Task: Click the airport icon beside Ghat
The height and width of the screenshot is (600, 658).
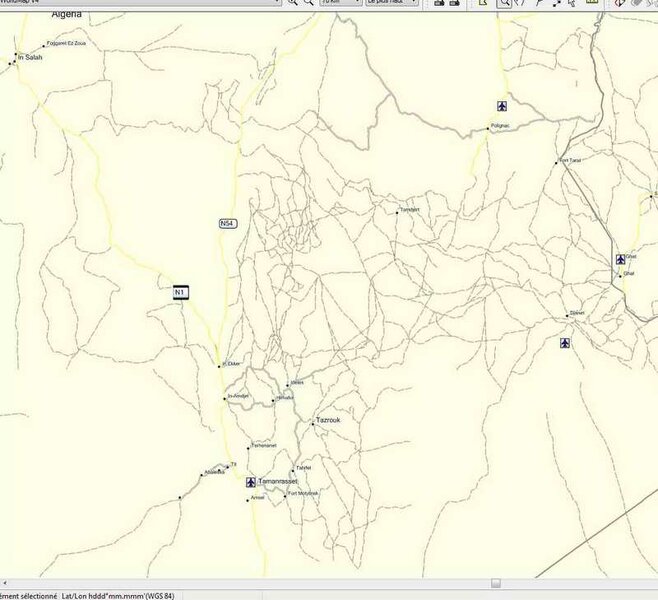Action: [621, 259]
